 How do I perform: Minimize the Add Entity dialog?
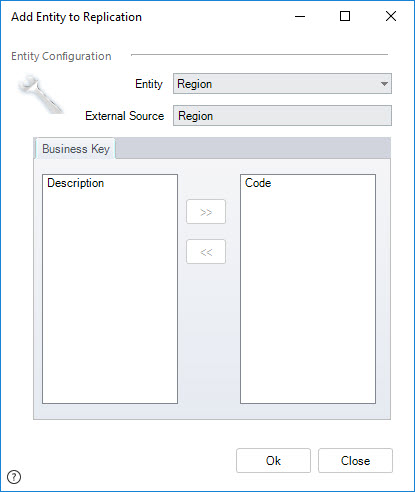pyautogui.click(x=300, y=16)
